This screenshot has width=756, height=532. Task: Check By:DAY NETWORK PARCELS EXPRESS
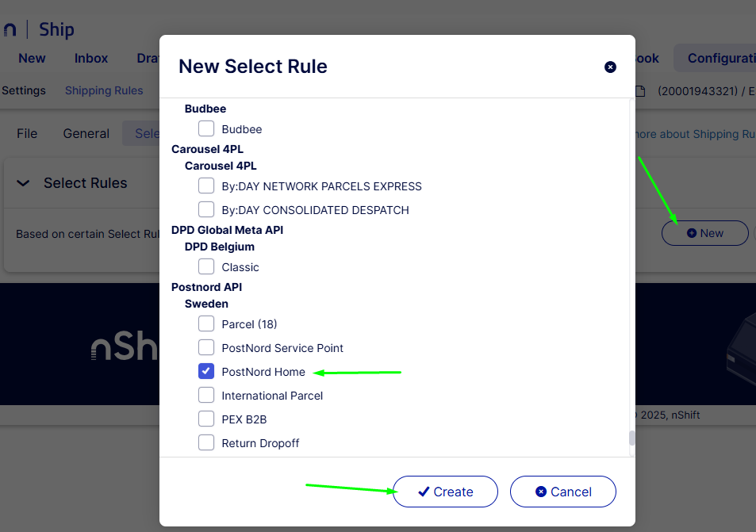(206, 186)
